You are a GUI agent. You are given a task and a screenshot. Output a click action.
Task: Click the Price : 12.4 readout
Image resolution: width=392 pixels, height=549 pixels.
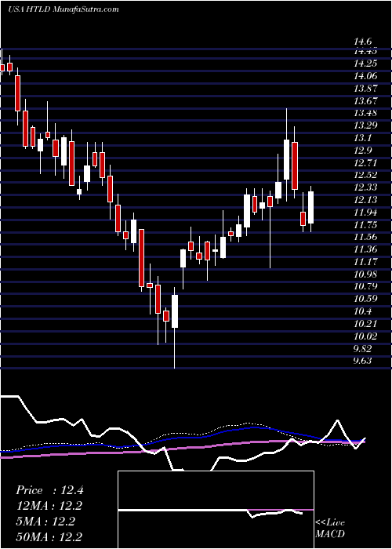[49, 490]
